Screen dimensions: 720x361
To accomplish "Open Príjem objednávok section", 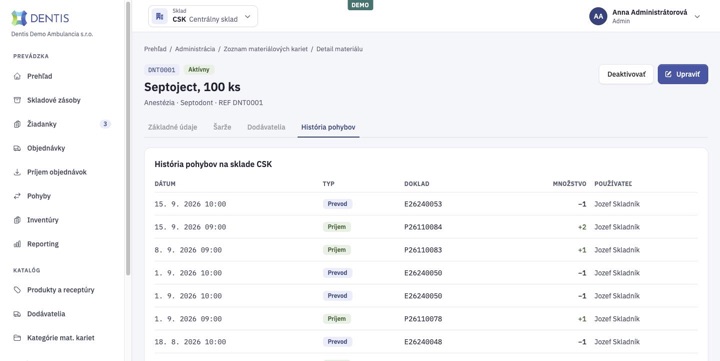I will click(62, 172).
